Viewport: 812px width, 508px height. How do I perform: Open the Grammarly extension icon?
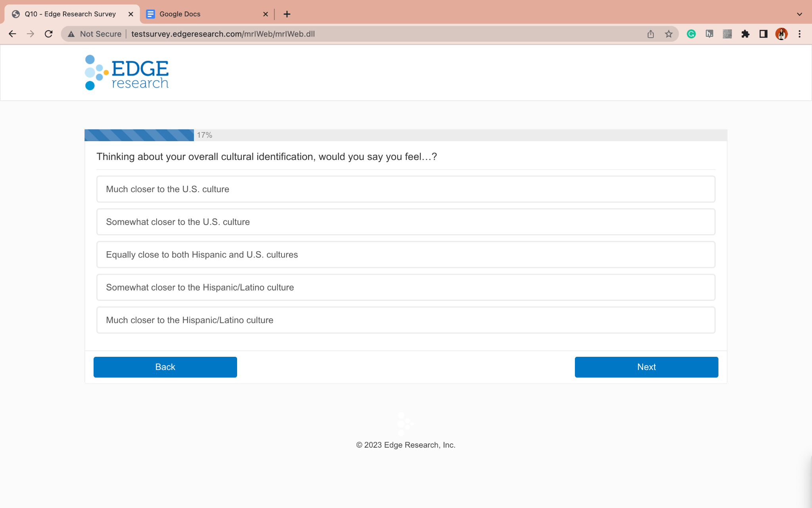(x=691, y=34)
